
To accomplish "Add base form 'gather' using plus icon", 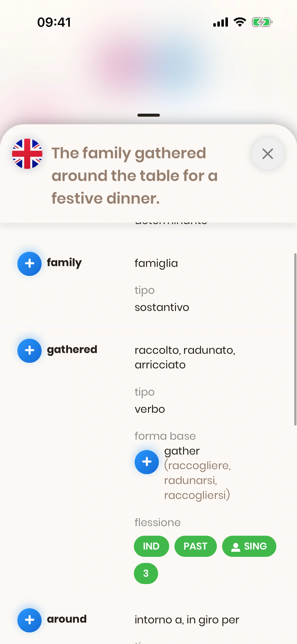I will tap(147, 462).
